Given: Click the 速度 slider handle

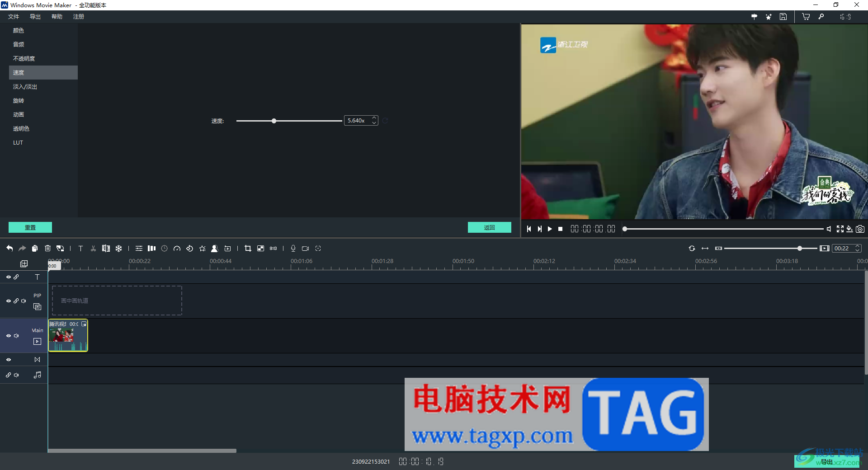Looking at the screenshot, I should point(274,121).
